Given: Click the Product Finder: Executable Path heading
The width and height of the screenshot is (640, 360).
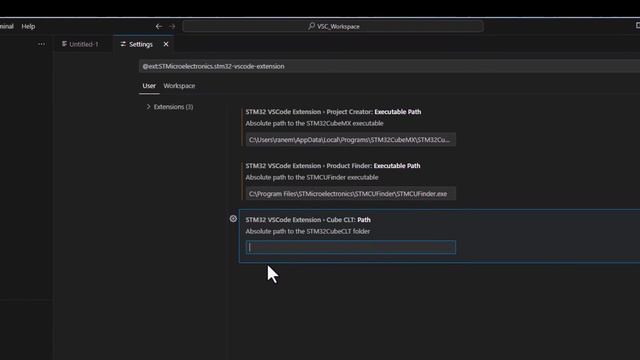Looking at the screenshot, I should pyautogui.click(x=333, y=166).
